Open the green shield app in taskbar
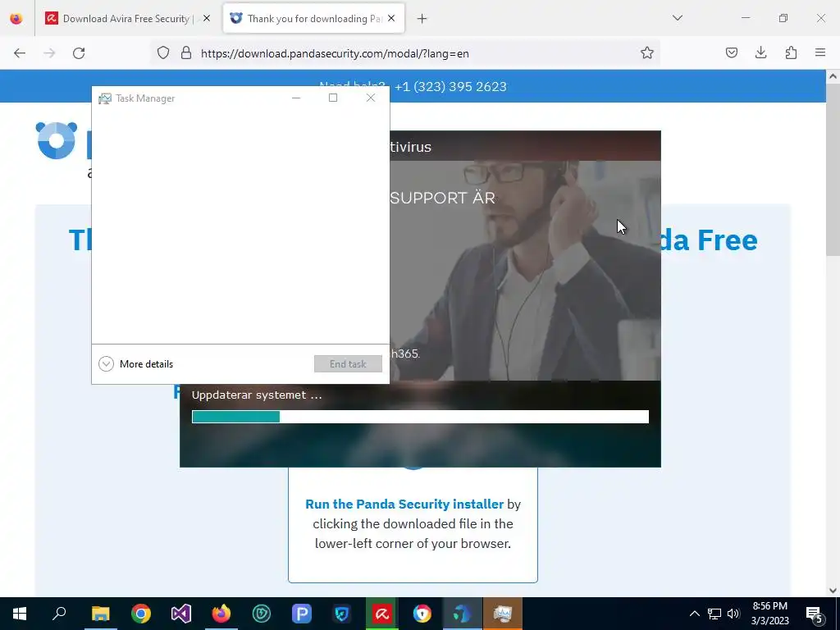The height and width of the screenshot is (630, 840). click(262, 614)
